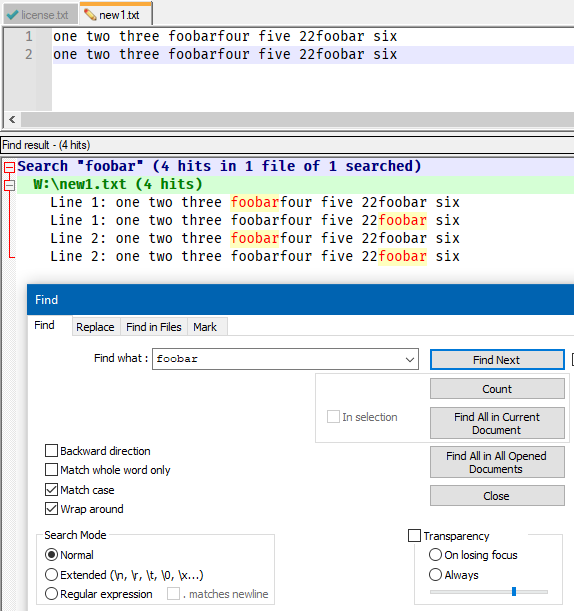Screen dimensions: 574x611
Task: Select Normal search mode
Action: (x=51, y=554)
